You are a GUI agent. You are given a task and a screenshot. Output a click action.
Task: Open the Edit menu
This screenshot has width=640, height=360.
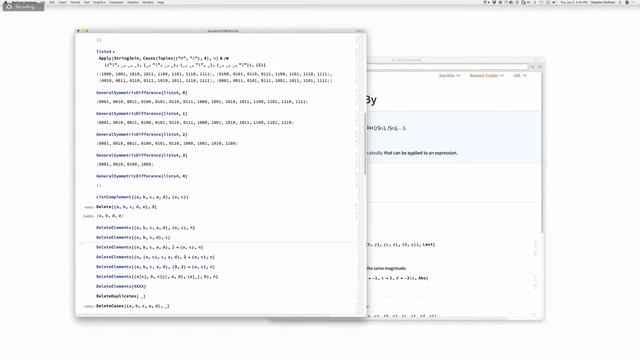click(x=52, y=2)
